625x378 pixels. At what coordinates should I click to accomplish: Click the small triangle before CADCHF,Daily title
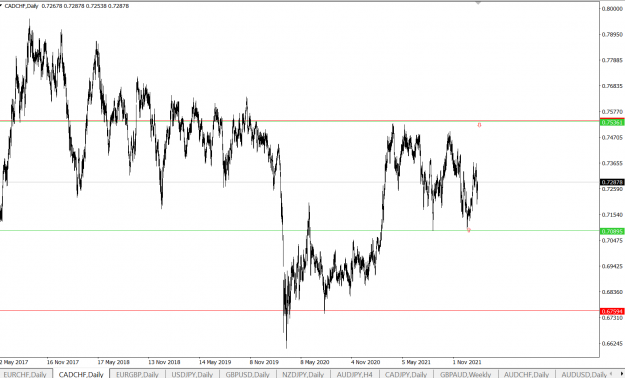1,6
